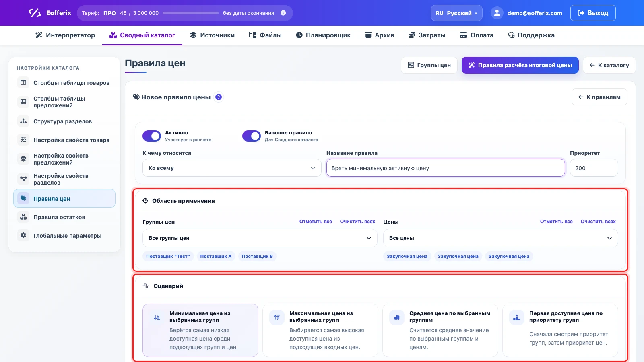Click the podium icon on Первая доступная цена card
The height and width of the screenshot is (362, 644).
click(517, 317)
